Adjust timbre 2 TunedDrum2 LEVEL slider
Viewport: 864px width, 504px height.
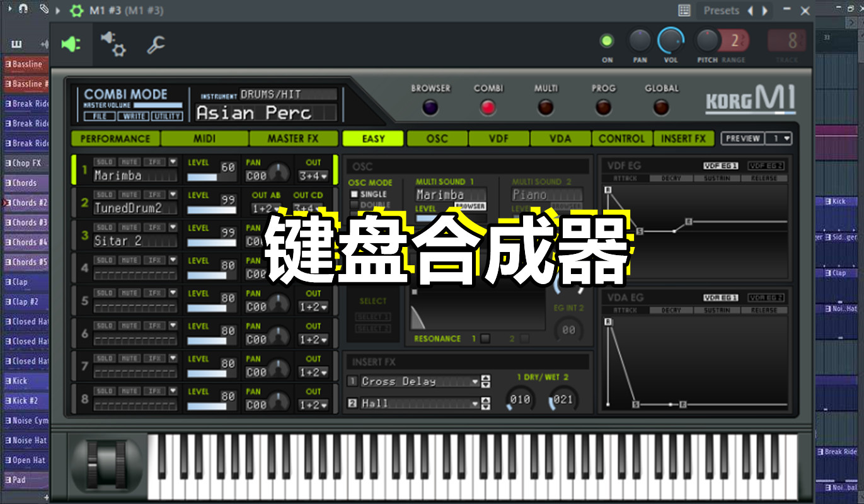pyautogui.click(x=212, y=210)
